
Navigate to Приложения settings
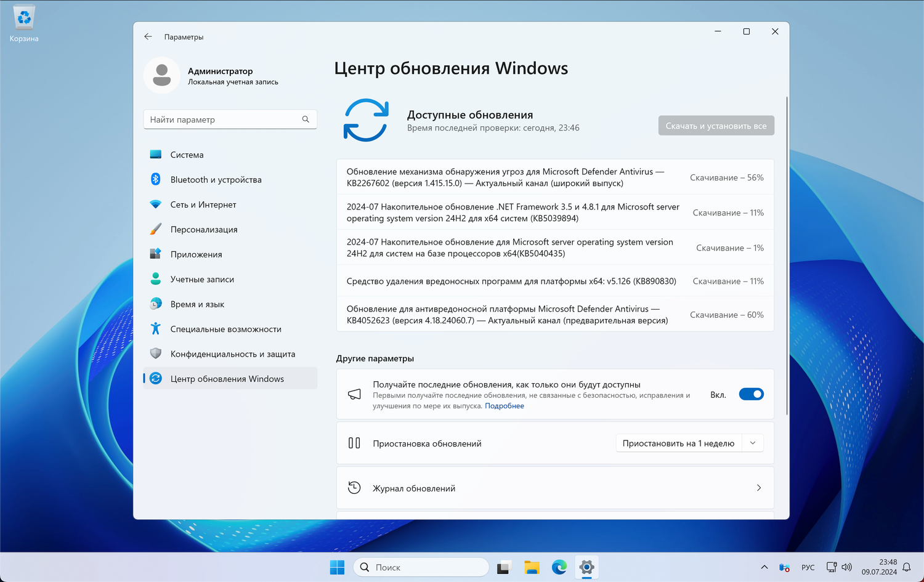coord(230,254)
